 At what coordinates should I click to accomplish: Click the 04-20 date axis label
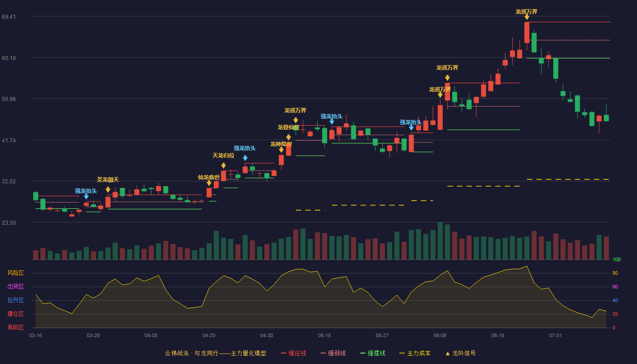(209, 335)
